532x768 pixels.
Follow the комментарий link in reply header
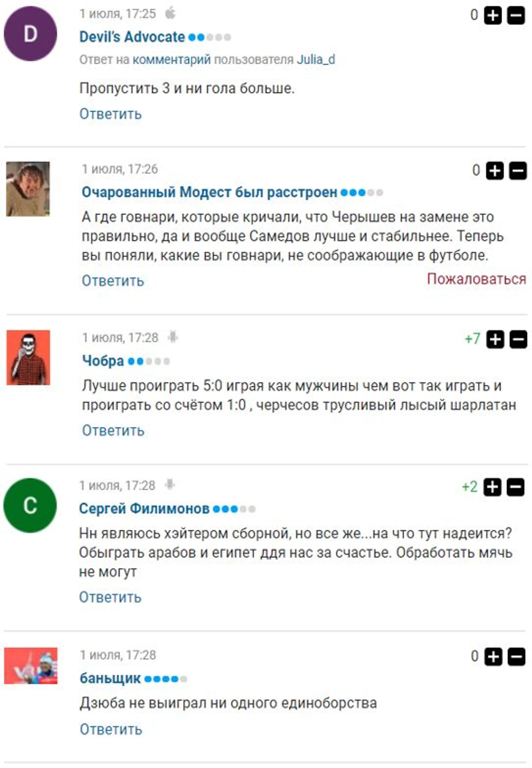(x=172, y=59)
